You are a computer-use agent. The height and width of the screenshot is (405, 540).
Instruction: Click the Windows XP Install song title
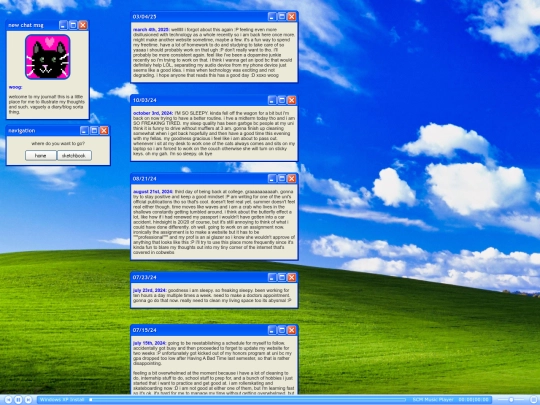click(62, 400)
